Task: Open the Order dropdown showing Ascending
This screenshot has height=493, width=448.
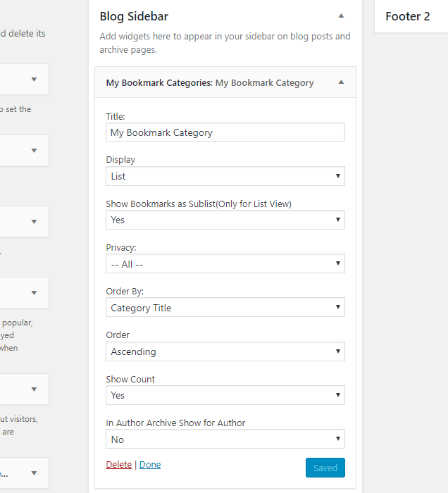Action: point(225,351)
